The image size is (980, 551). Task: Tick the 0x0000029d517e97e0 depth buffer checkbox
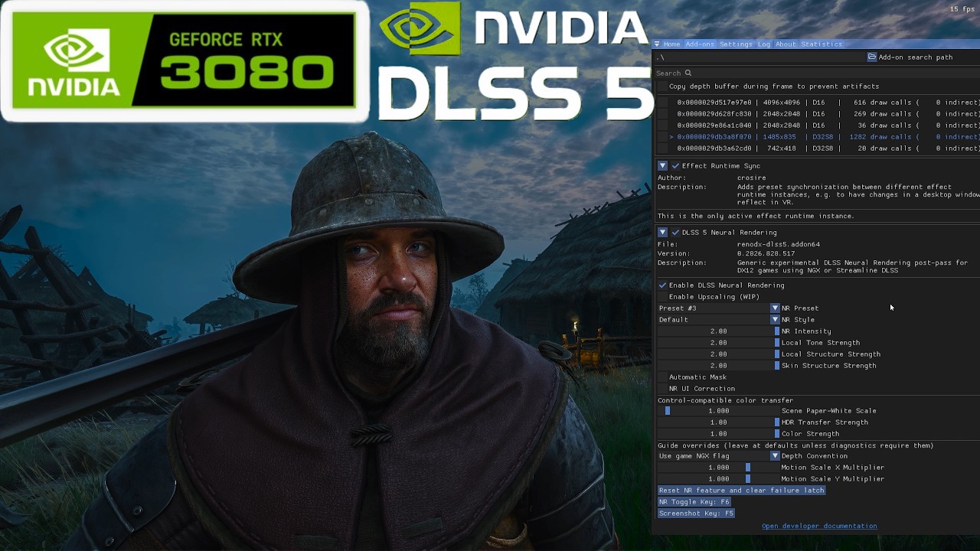pyautogui.click(x=663, y=103)
